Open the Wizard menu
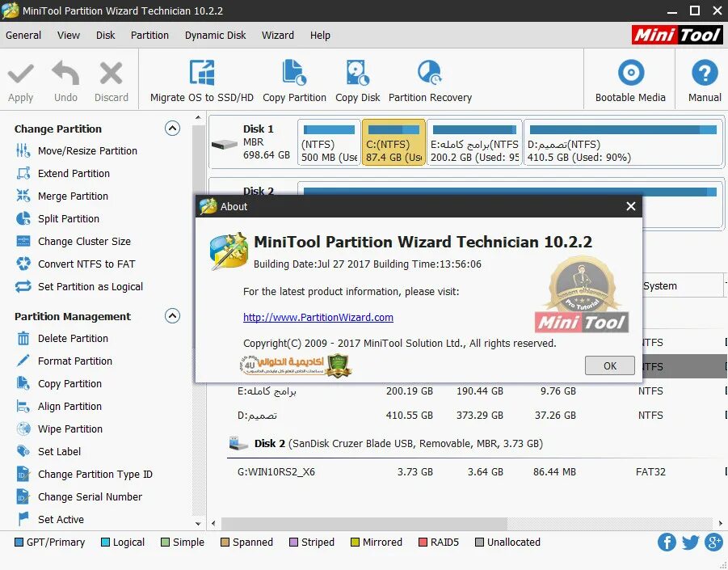Screen dimensions: 728x570 click(x=278, y=36)
